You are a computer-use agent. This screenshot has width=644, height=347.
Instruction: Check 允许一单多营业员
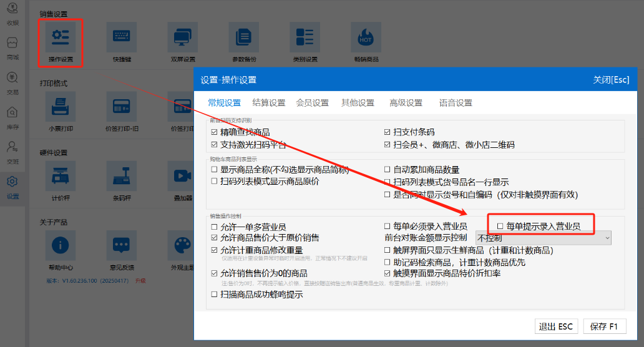[214, 227]
